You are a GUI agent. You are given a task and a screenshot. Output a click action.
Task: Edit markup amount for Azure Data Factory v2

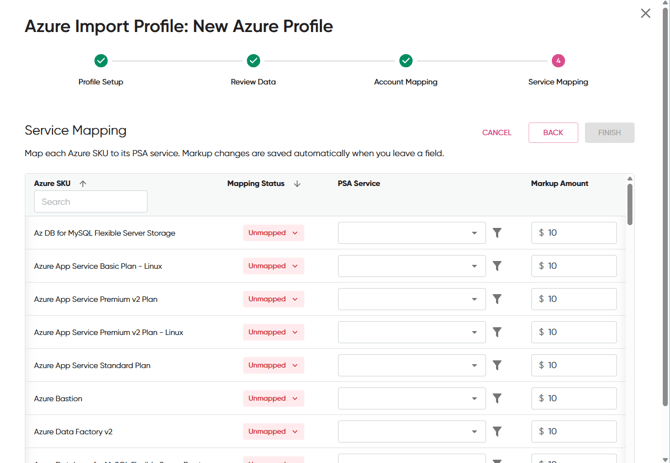574,431
